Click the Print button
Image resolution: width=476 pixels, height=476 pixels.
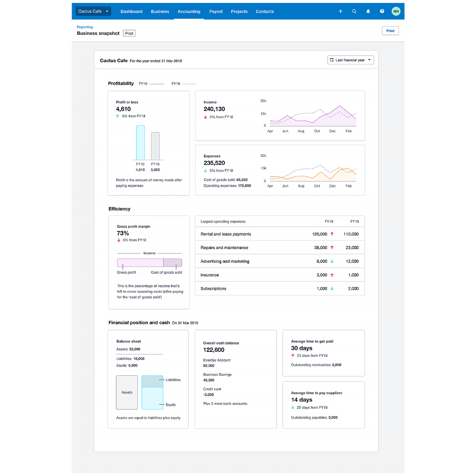click(390, 31)
